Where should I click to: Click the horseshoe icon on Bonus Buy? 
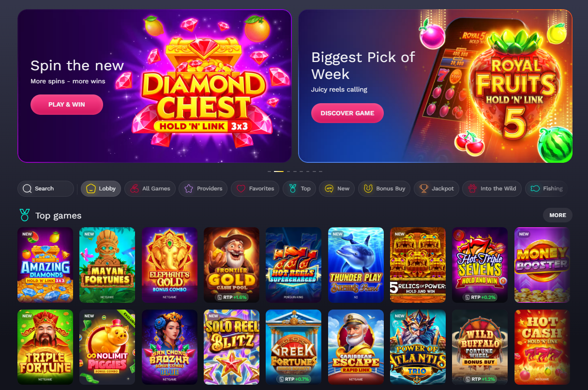[368, 188]
